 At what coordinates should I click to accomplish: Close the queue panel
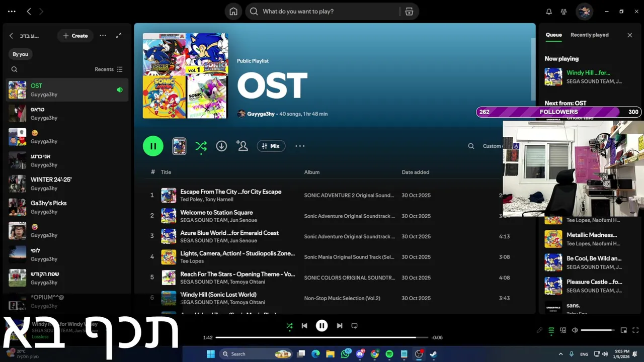coord(629,35)
